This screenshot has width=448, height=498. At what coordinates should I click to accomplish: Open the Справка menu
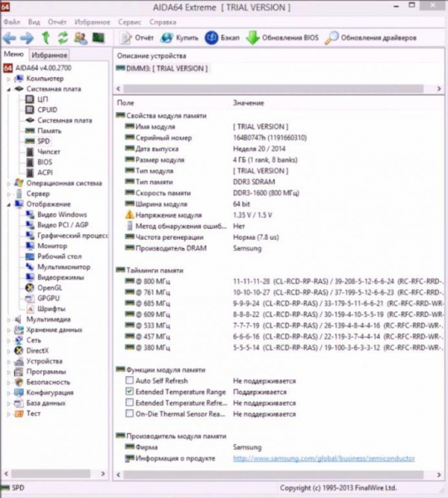point(163,22)
